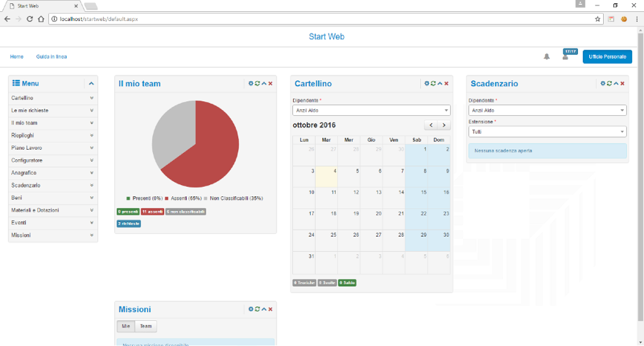Go to next month in Cartellino calendar

tap(444, 125)
